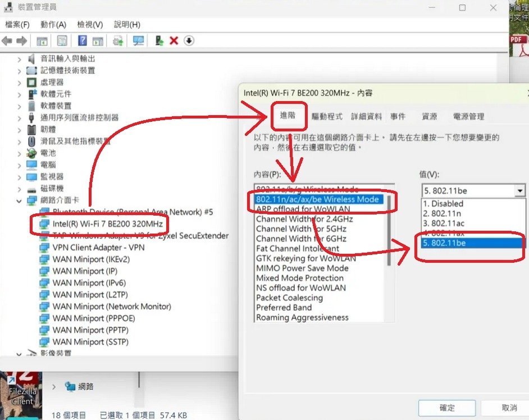Switch to the 詳細資料 tab
Image resolution: width=529 pixels, height=420 pixels.
click(x=366, y=117)
